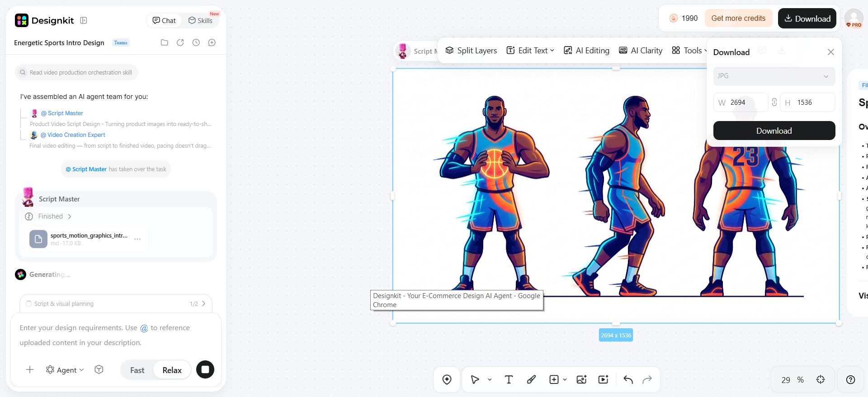
Task: Select the pointer selection tool
Action: (x=475, y=380)
